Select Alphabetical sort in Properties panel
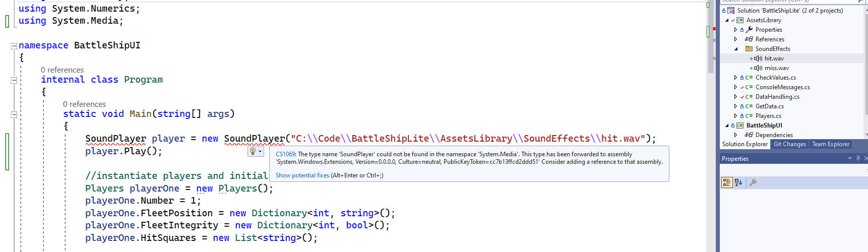Screen dimensions: 868x252 [x=738, y=182]
